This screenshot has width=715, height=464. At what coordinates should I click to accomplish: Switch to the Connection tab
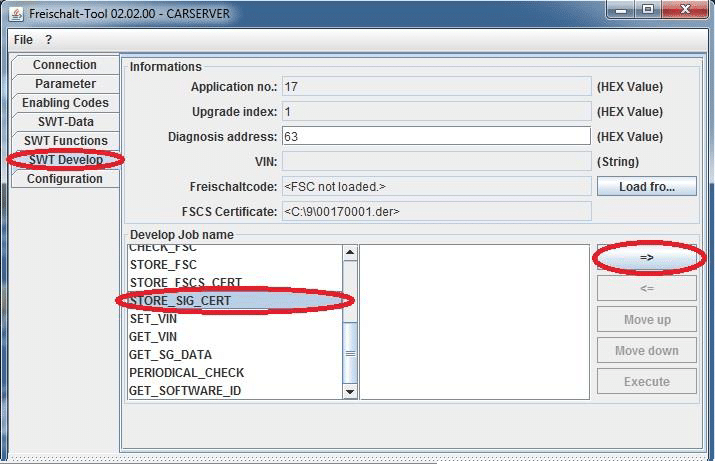[x=65, y=65]
